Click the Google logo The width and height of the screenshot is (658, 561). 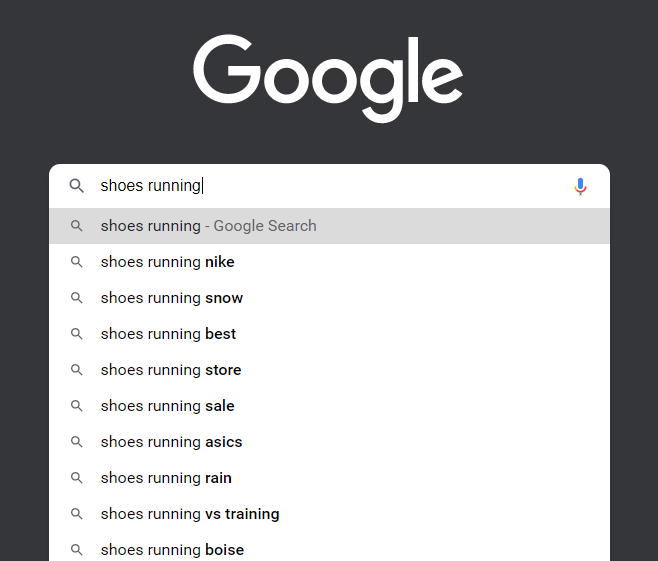click(328, 78)
